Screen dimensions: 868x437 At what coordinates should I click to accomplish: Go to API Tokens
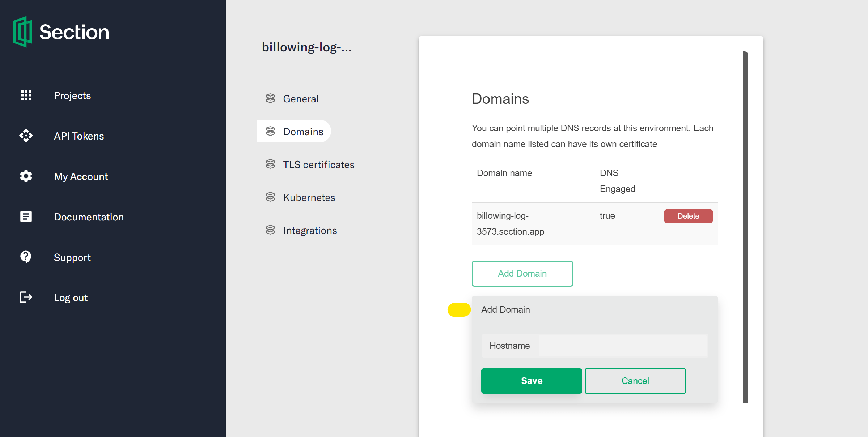point(79,136)
